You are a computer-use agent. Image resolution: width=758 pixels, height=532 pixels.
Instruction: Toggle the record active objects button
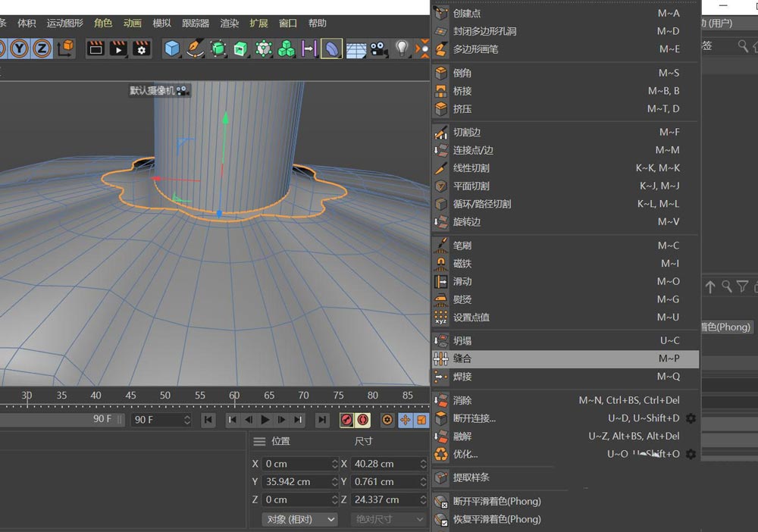pos(346,419)
